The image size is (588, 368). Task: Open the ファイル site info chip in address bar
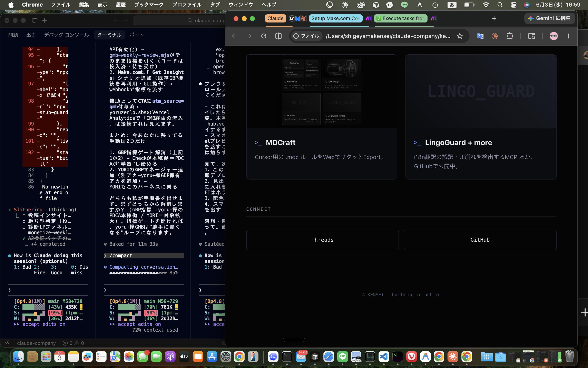click(306, 36)
